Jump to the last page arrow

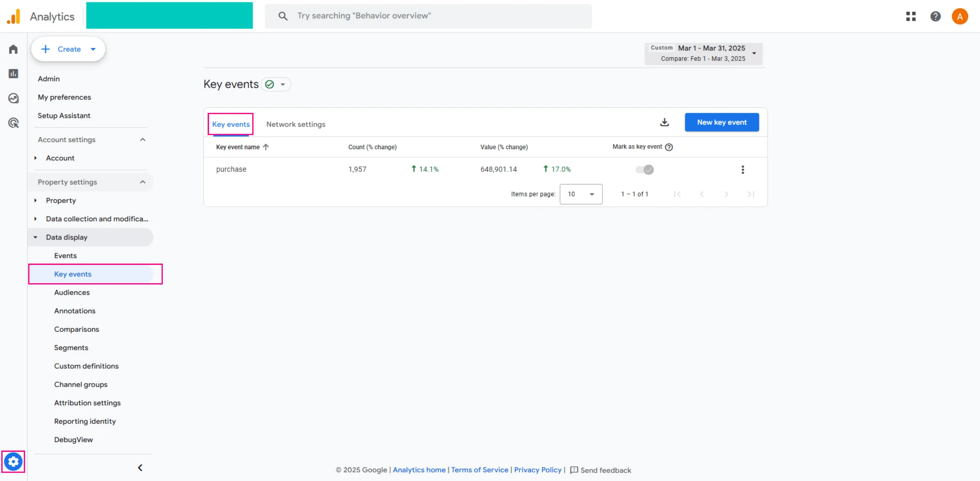click(x=750, y=194)
